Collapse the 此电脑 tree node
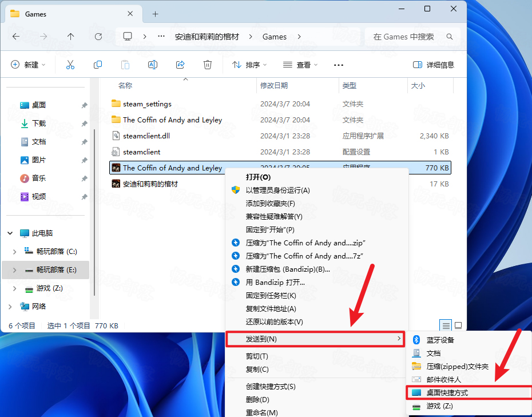 click(10, 233)
